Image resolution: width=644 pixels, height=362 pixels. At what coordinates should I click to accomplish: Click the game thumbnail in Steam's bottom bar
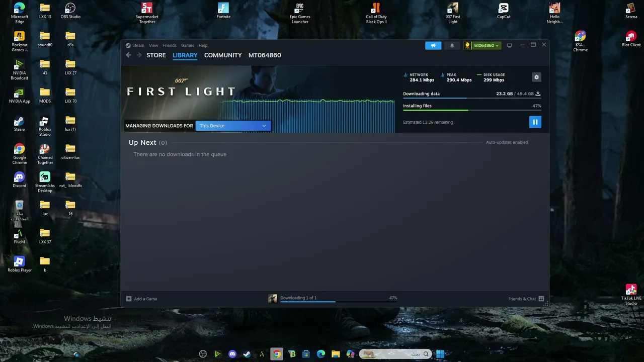tap(273, 299)
